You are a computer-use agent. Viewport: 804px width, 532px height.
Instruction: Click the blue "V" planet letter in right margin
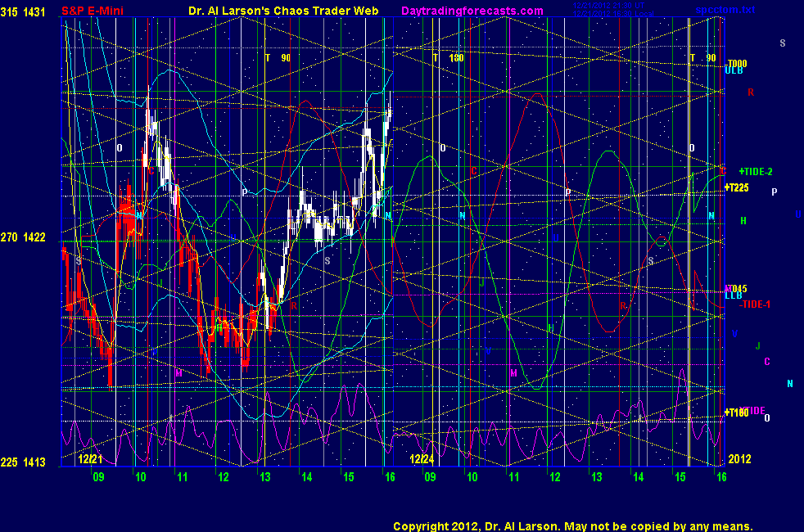734,334
